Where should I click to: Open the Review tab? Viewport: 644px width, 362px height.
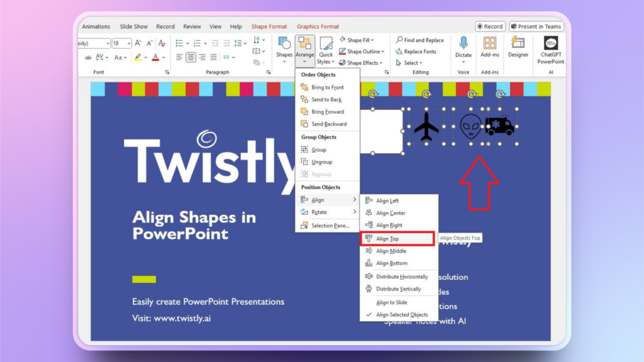click(x=192, y=26)
